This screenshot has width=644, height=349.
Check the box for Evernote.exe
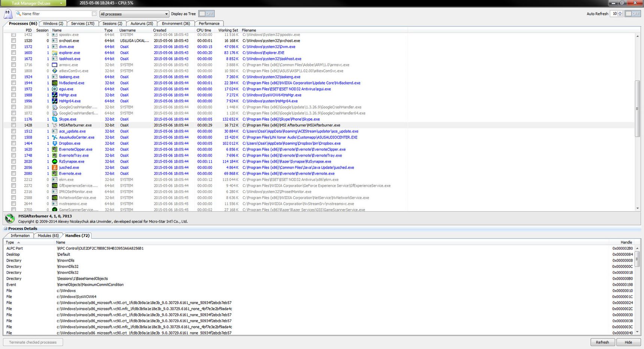point(13,173)
